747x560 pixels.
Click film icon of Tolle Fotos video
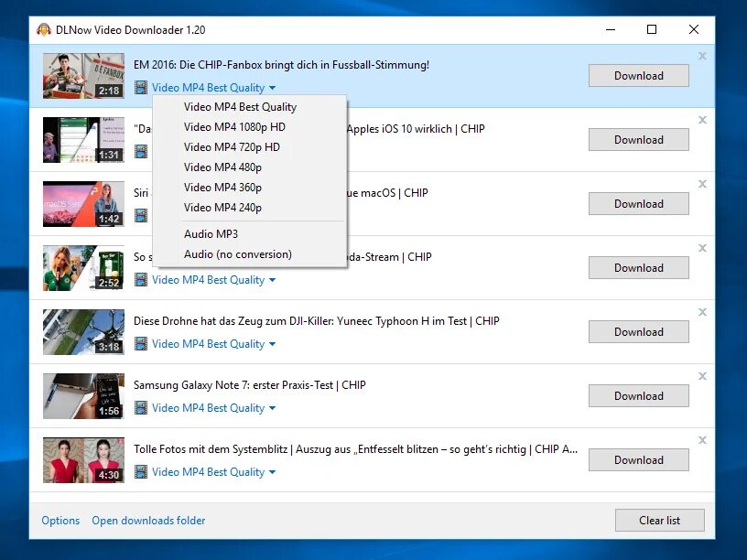[141, 471]
